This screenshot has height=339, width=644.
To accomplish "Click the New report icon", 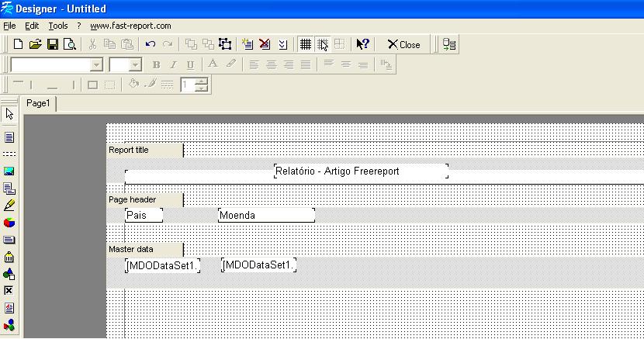I will pyautogui.click(x=18, y=44).
